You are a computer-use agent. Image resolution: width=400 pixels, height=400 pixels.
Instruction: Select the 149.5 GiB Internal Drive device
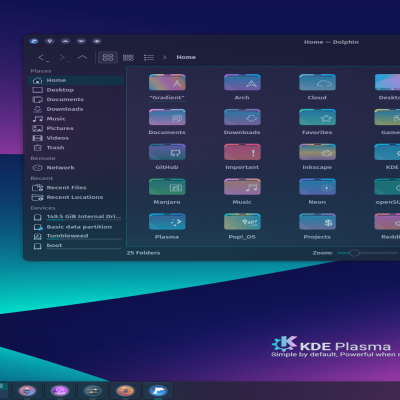[76, 217]
